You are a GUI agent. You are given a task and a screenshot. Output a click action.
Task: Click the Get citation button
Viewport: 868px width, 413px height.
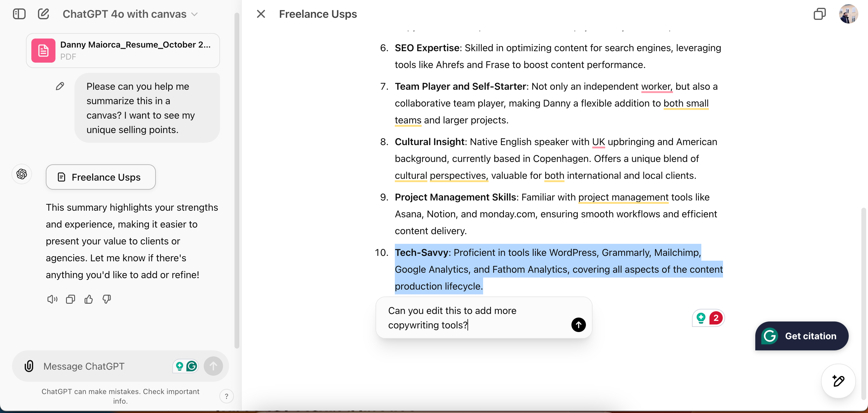(802, 336)
